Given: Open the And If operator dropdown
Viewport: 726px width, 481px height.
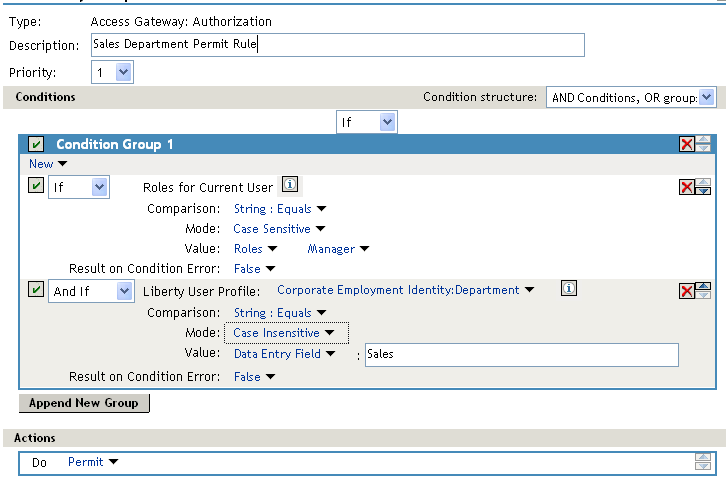Looking at the screenshot, I should (91, 291).
